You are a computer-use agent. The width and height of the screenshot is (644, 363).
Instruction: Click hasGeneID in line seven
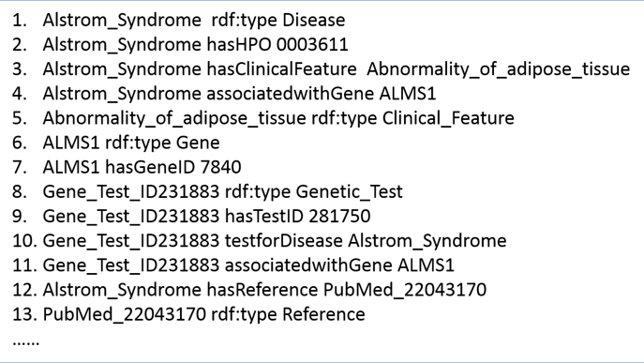click(x=151, y=167)
